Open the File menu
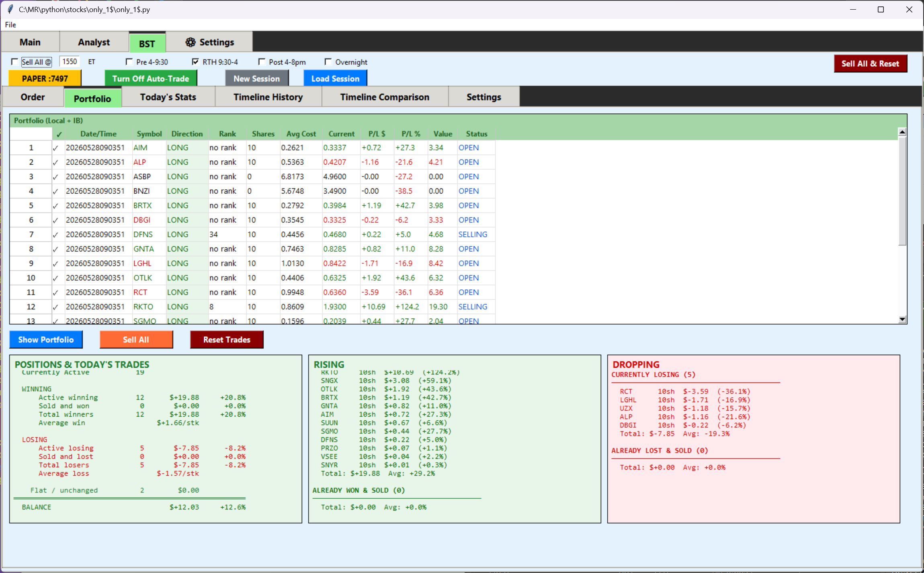The image size is (924, 573). point(10,25)
